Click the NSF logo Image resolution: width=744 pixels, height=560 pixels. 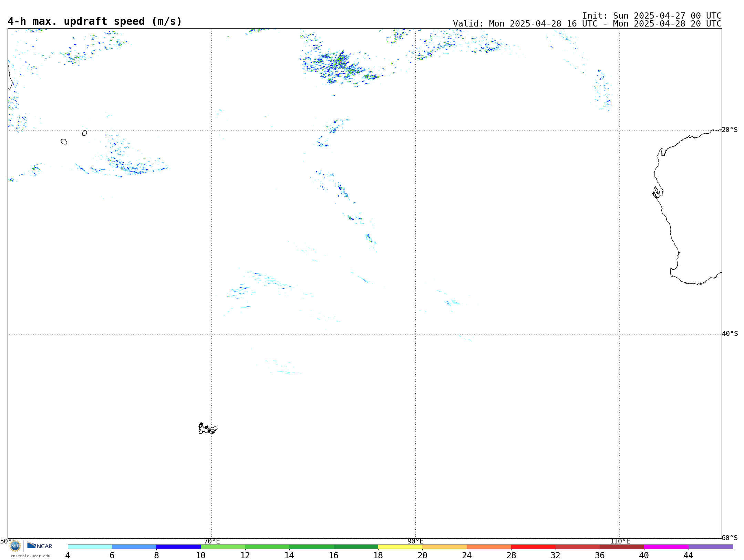pos(15,546)
